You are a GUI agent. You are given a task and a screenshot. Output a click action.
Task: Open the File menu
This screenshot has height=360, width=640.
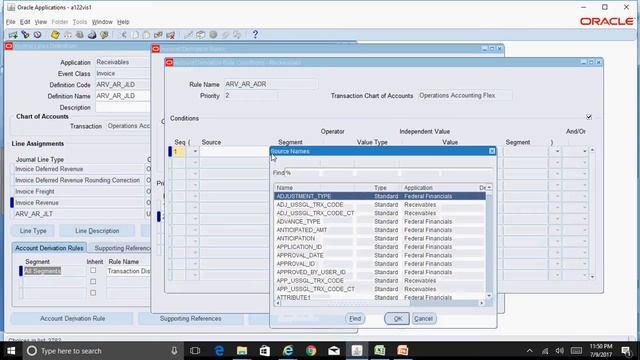point(11,22)
